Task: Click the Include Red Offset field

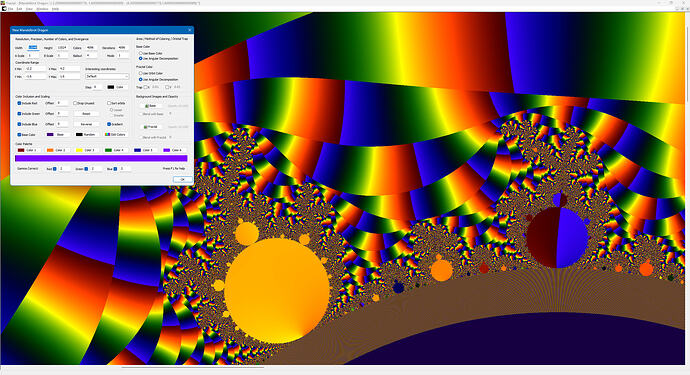Action: click(62, 103)
